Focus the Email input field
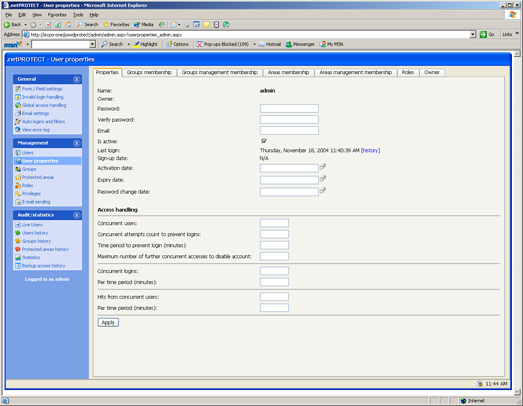 click(289, 130)
